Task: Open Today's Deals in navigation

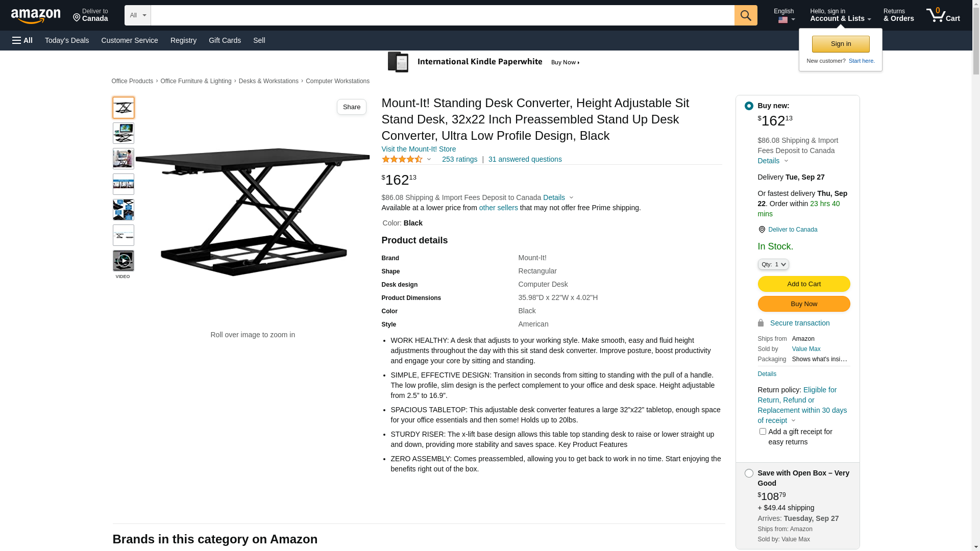Action: (67, 40)
